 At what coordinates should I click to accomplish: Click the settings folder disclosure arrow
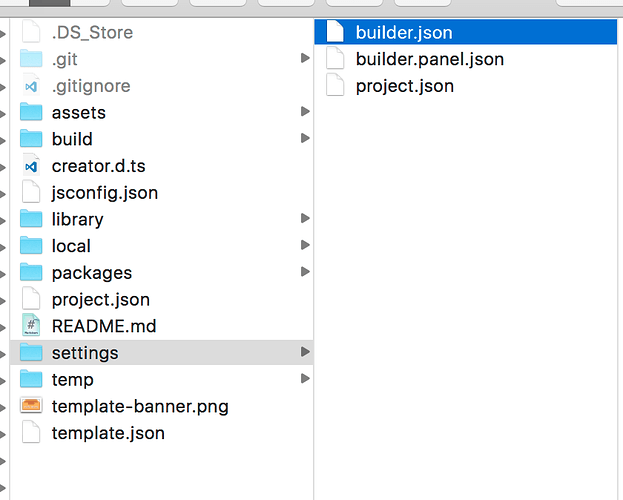click(304, 353)
